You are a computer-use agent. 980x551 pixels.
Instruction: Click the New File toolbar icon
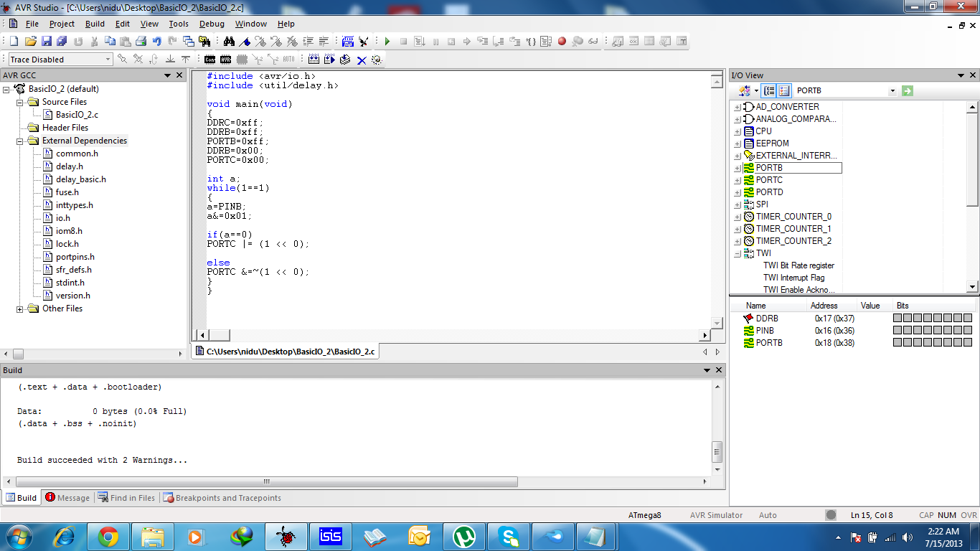(14, 41)
